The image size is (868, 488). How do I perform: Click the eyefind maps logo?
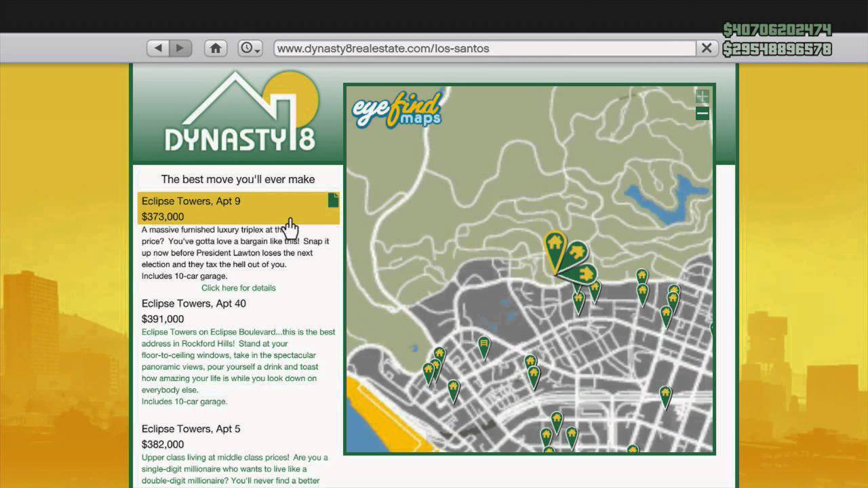[x=397, y=110]
